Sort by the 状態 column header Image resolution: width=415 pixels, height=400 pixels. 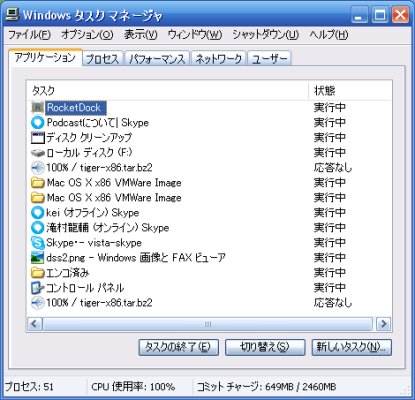click(x=350, y=90)
